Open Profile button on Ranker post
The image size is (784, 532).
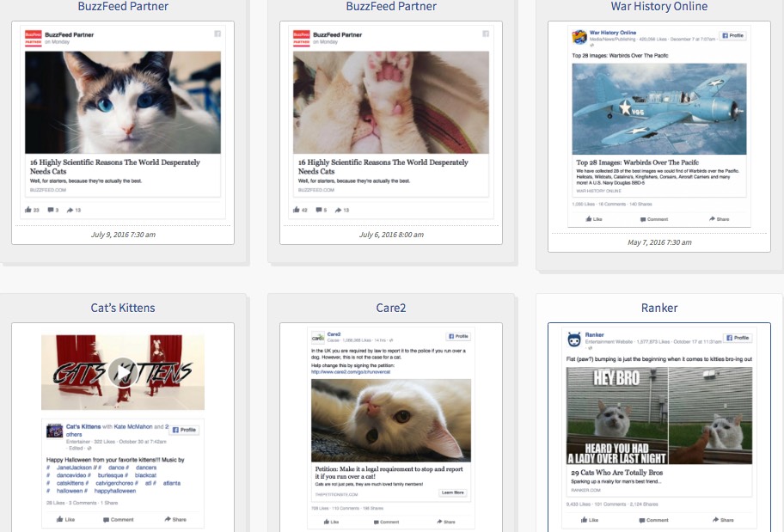[738, 338]
